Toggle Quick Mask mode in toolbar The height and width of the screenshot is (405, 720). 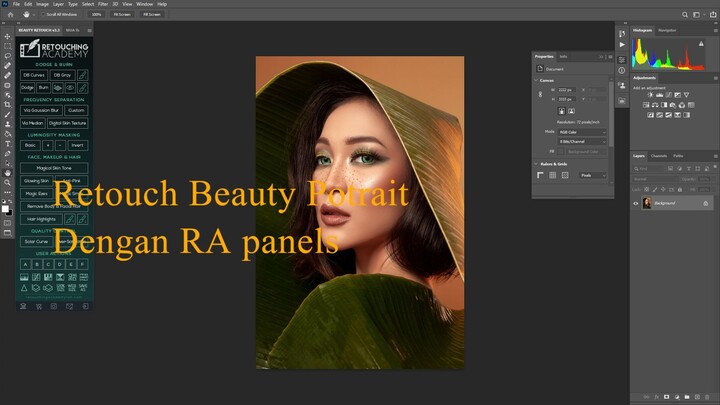pos(7,223)
